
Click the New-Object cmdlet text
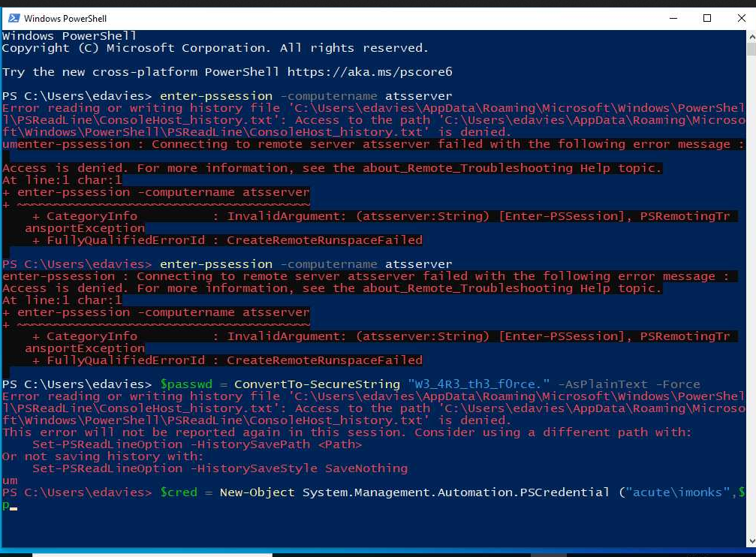click(x=257, y=492)
